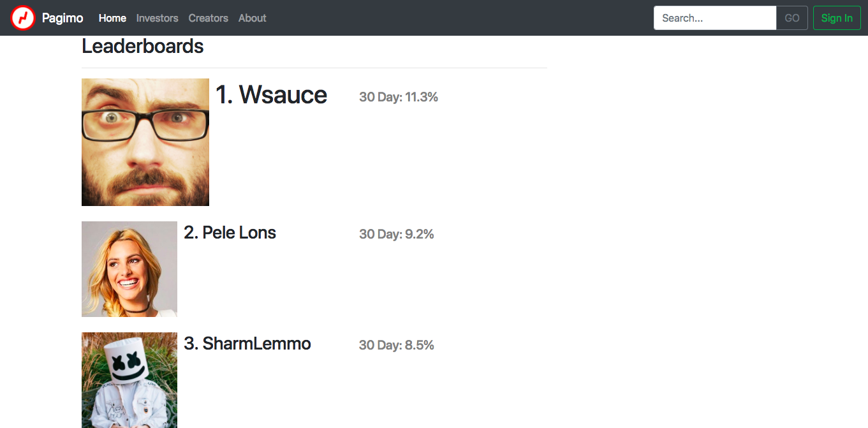The width and height of the screenshot is (868, 428).
Task: Select the "1. Wsauce" creator name
Action: point(271,95)
